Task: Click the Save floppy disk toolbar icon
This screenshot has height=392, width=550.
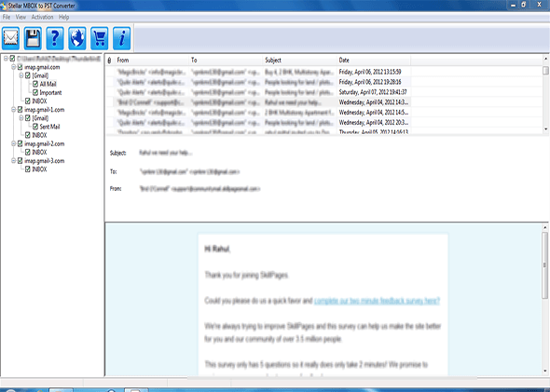Action: [x=33, y=38]
